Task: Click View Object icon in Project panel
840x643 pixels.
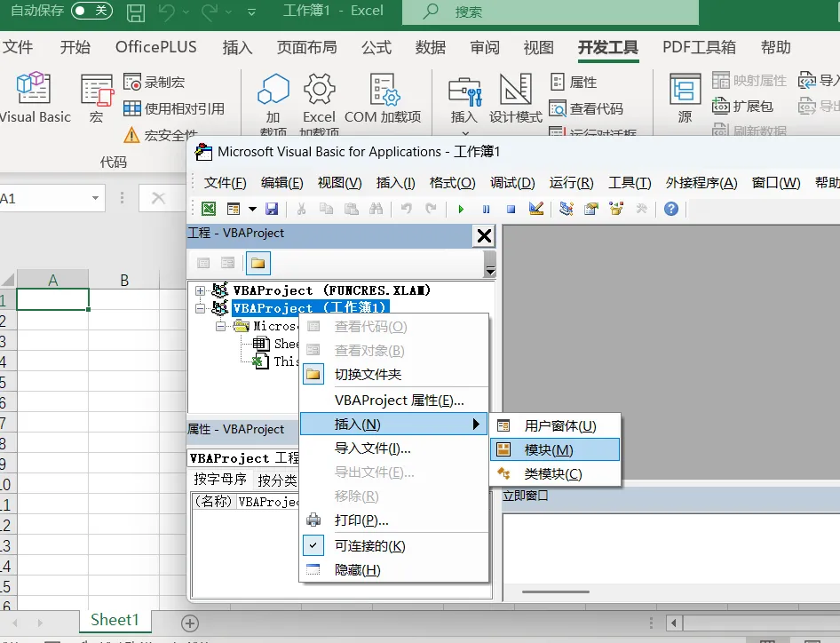Action: (227, 263)
